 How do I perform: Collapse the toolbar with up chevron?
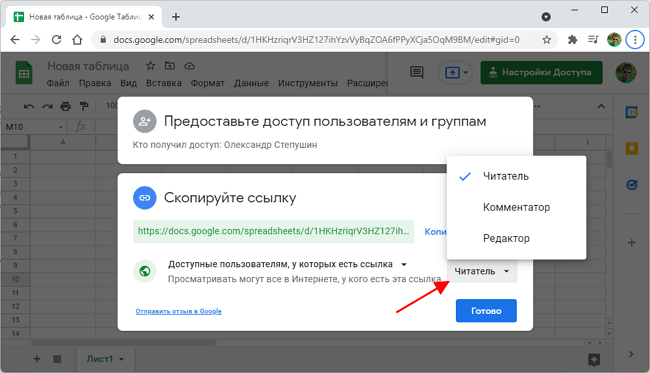tap(601, 107)
